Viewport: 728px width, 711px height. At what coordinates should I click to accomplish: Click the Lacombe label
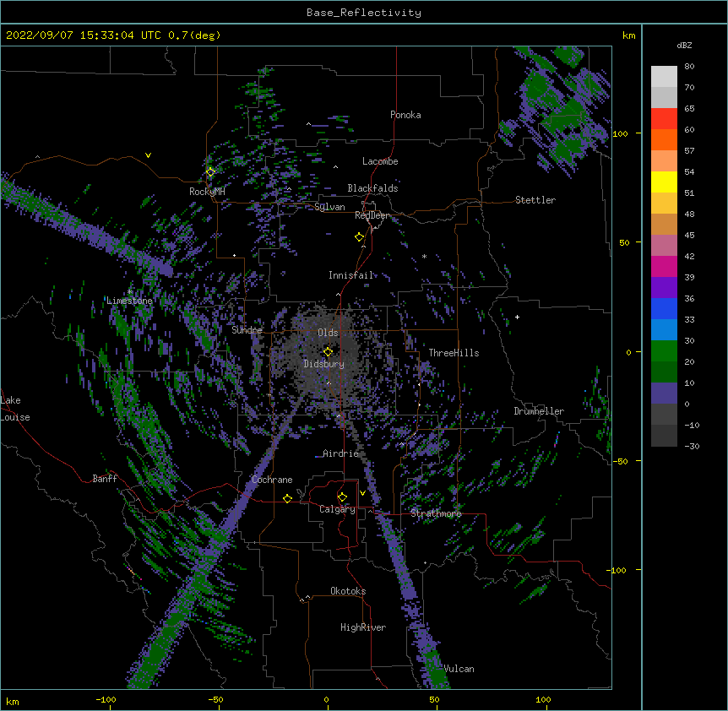point(380,161)
